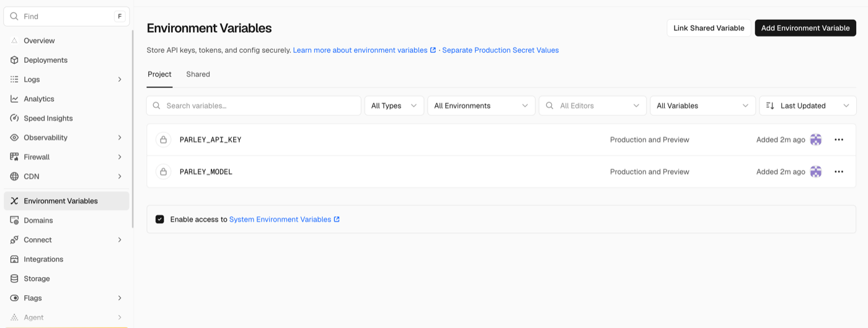Viewport: 868px width, 328px height.
Task: Click the Find search box
Action: coord(66,17)
